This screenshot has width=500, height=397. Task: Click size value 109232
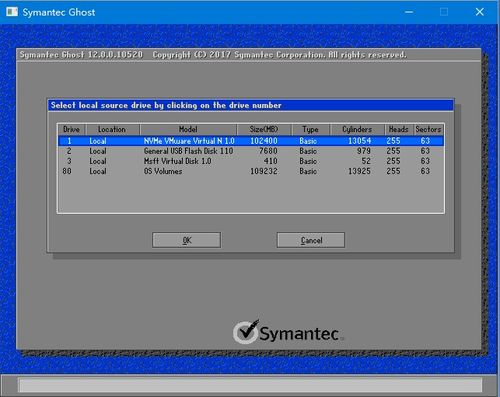click(x=264, y=171)
